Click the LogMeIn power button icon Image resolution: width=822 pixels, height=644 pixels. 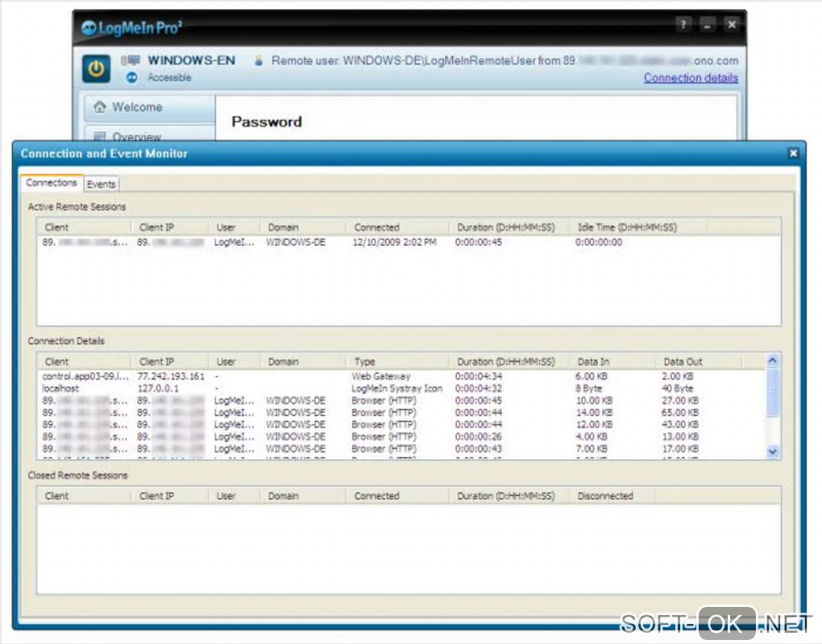[96, 69]
